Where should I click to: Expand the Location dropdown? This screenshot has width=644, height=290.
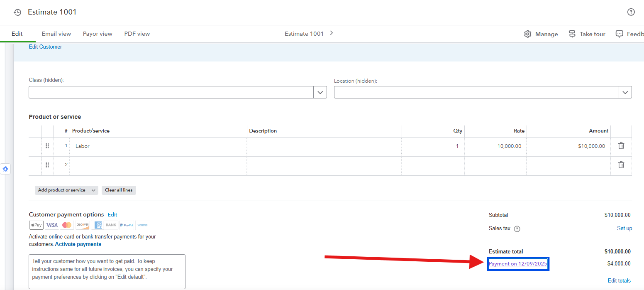pos(625,92)
